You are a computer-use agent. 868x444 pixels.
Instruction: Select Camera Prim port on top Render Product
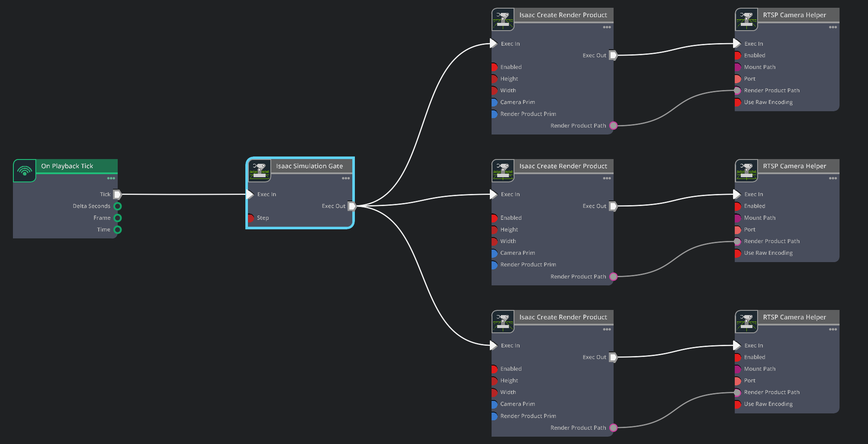(494, 102)
